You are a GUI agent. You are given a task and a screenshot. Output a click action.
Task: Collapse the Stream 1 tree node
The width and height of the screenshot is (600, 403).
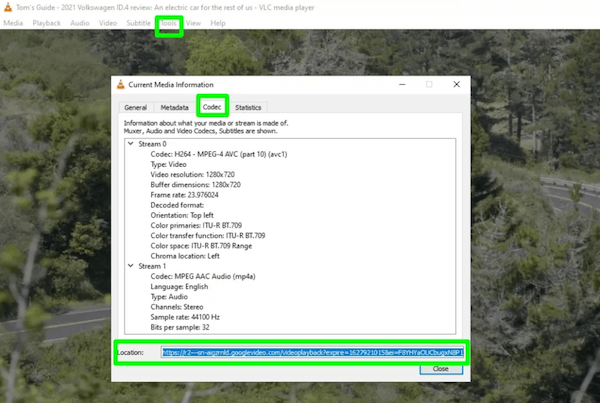click(x=130, y=266)
